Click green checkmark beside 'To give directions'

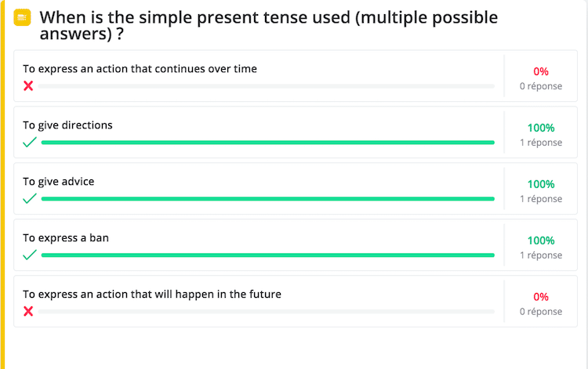click(30, 143)
